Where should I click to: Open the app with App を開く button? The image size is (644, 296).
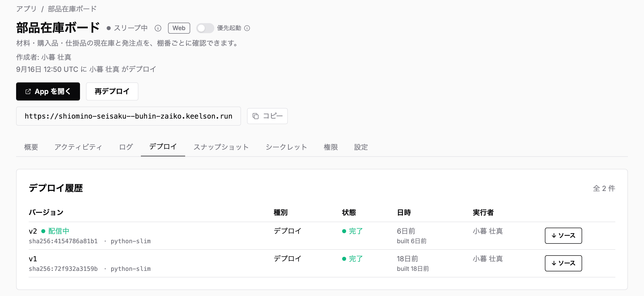coord(48,91)
